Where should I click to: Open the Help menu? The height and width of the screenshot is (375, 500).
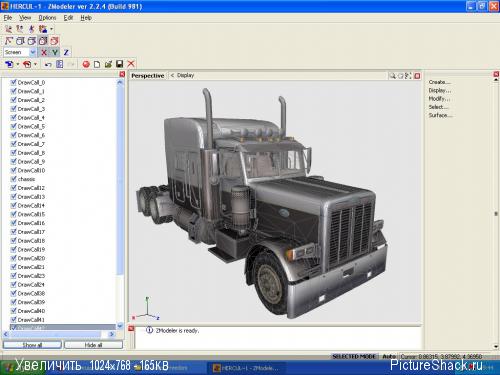(x=86, y=18)
